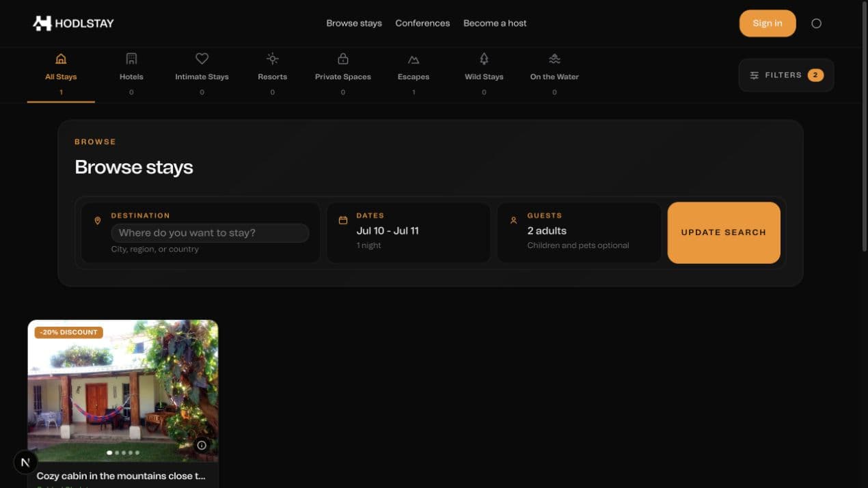868x488 pixels.
Task: Click the sliders icon in Filters button
Action: pos(755,75)
